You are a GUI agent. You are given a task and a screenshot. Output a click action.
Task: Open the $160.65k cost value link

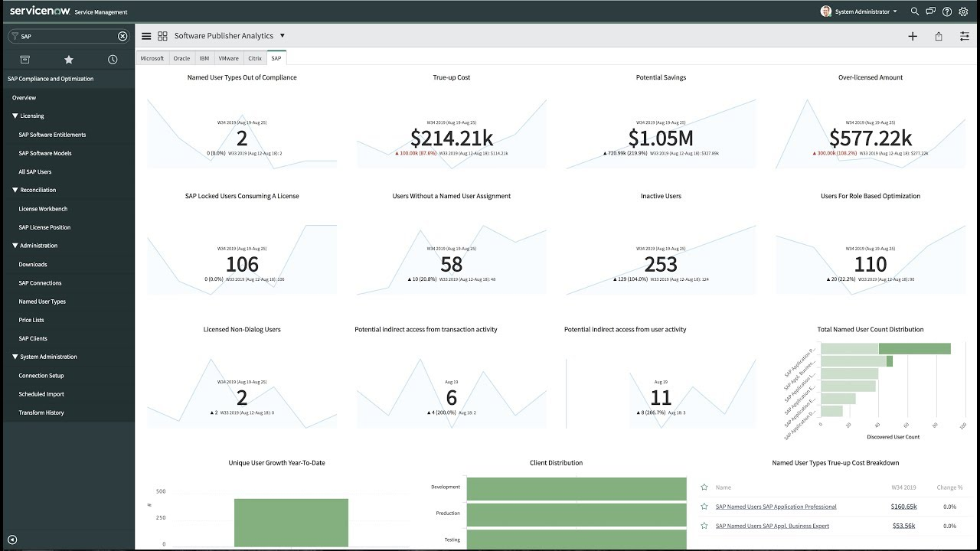click(903, 507)
